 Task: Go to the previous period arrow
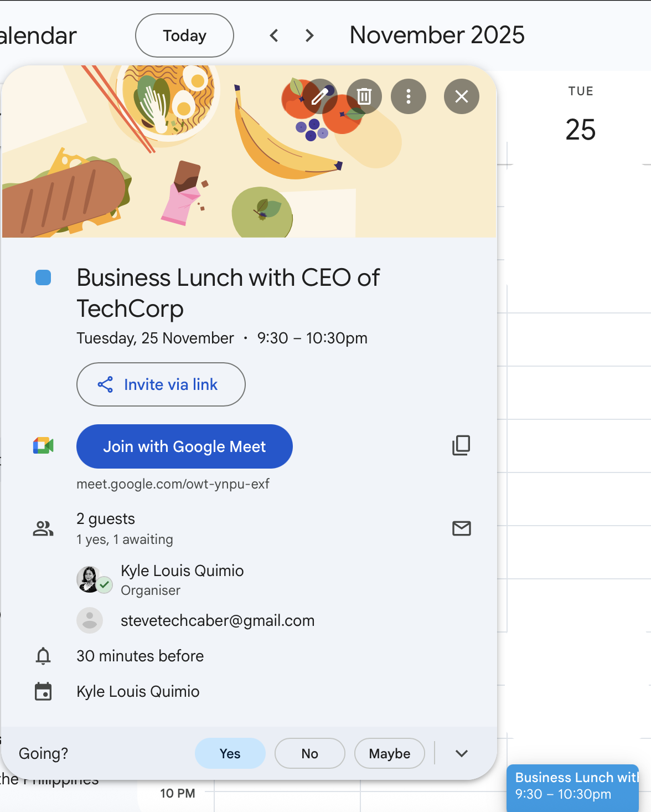(274, 36)
